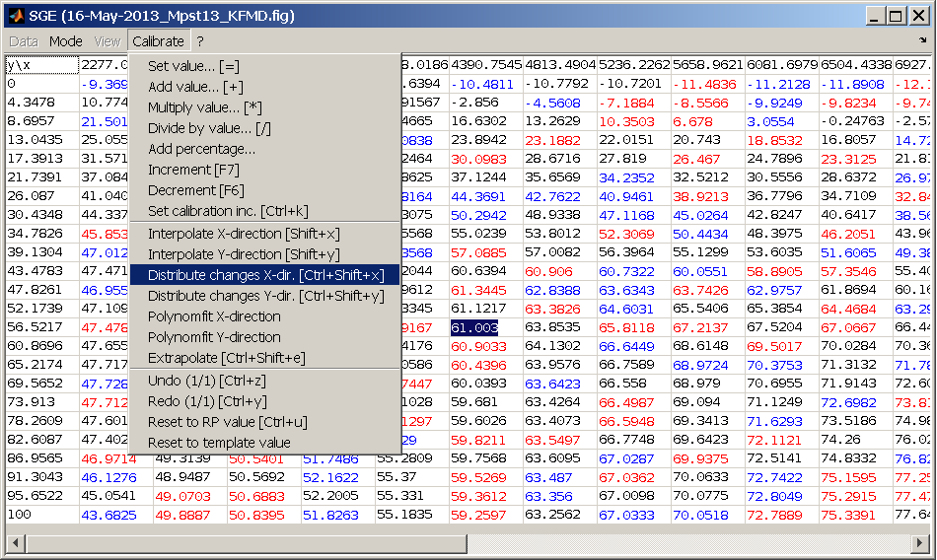Choose Set value... [=] menu entry
The image size is (937, 560).
click(193, 66)
